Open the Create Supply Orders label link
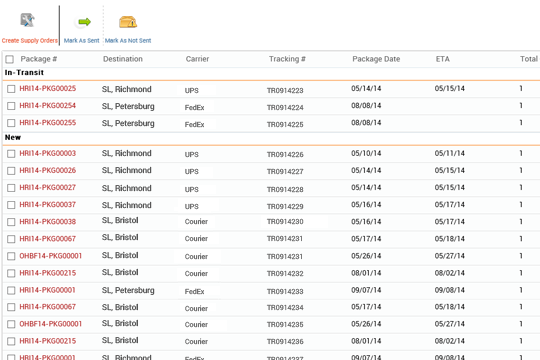The image size is (540, 360). click(30, 41)
